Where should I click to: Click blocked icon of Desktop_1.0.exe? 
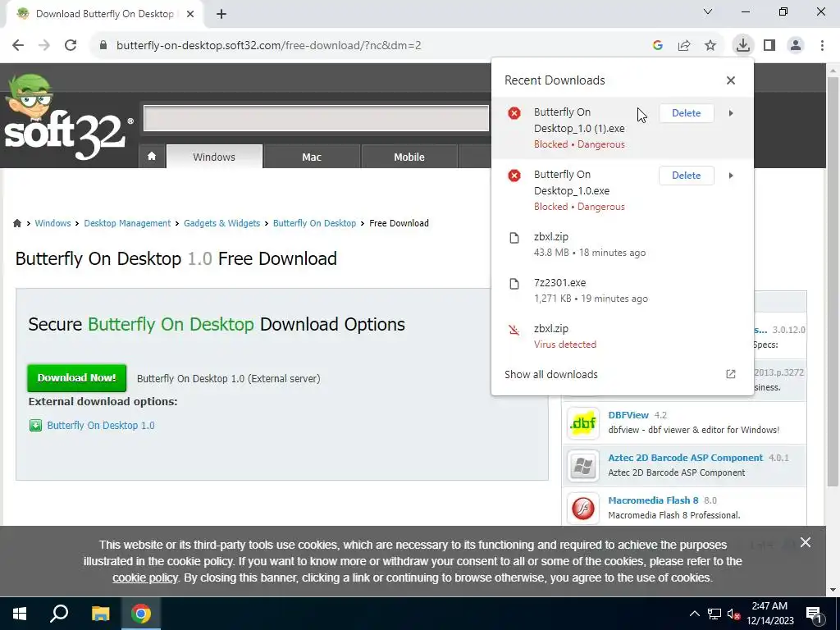coord(514,176)
